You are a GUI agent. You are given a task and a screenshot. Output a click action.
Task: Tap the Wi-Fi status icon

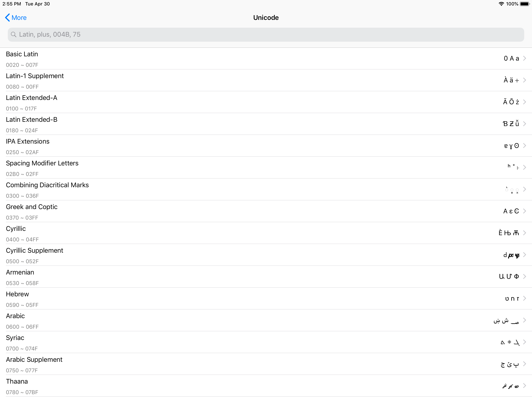pyautogui.click(x=501, y=4)
